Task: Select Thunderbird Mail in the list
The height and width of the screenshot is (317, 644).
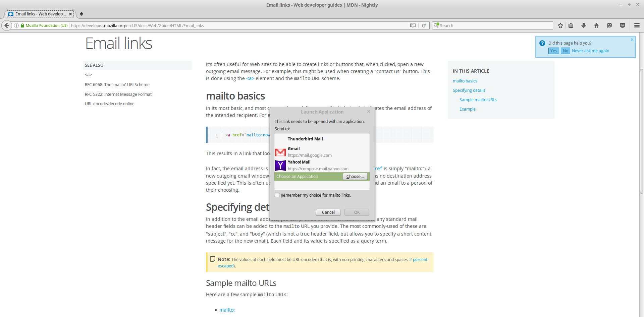Action: coord(322,139)
